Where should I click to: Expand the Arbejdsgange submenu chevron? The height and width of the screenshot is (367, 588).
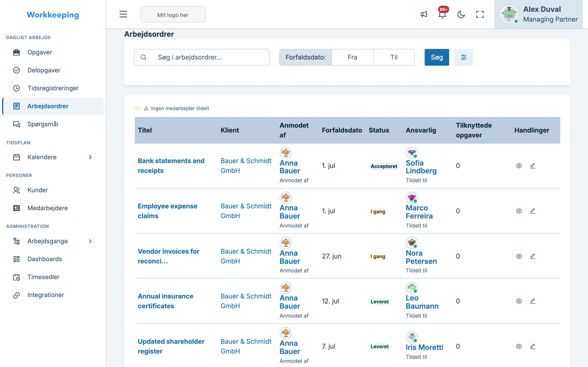click(x=90, y=241)
